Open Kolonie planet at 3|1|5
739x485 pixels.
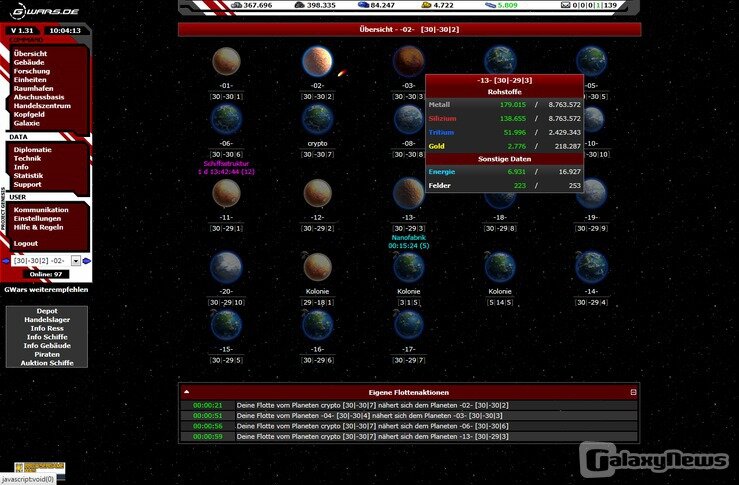point(409,267)
